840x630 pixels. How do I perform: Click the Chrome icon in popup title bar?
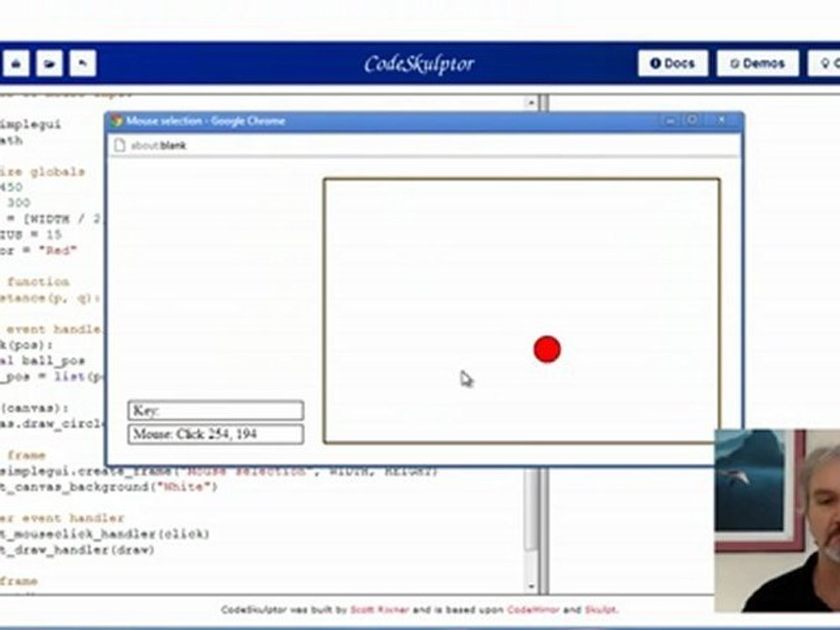116,121
